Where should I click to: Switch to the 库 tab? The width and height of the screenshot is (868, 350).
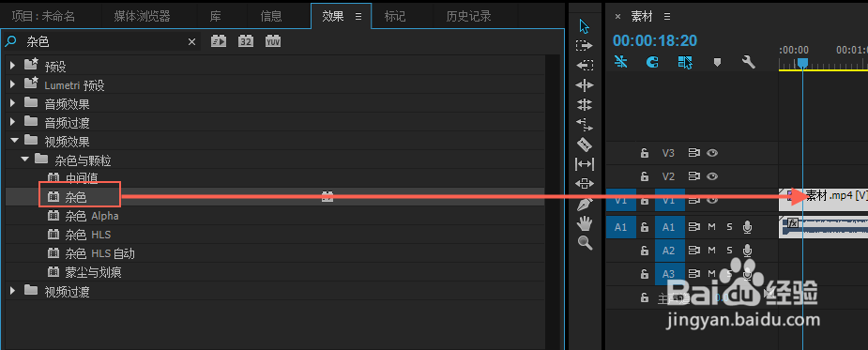tap(216, 17)
